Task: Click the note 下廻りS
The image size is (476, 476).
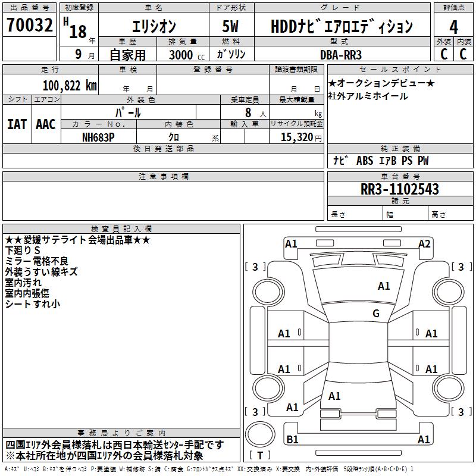Action: pos(23,250)
